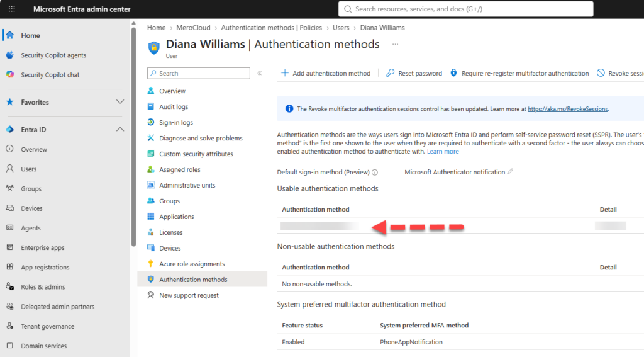Image resolution: width=644 pixels, height=357 pixels.
Task: Open the Learn more link
Action: click(x=443, y=151)
